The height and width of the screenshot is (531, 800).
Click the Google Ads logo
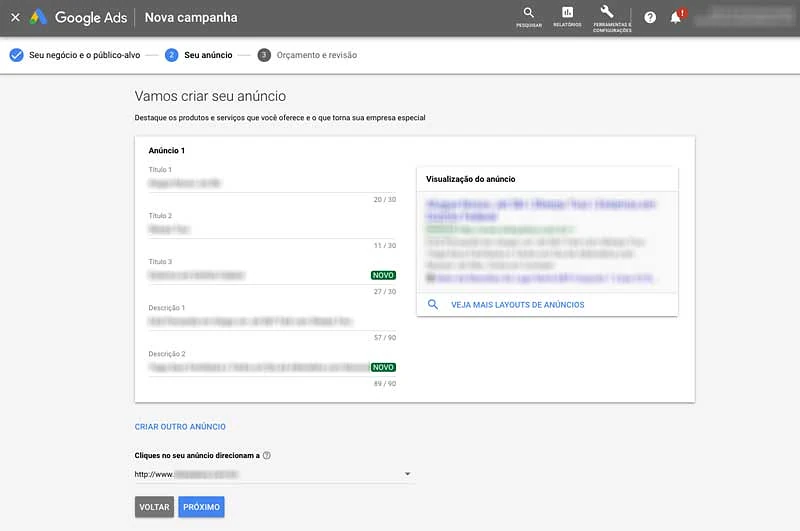78,17
